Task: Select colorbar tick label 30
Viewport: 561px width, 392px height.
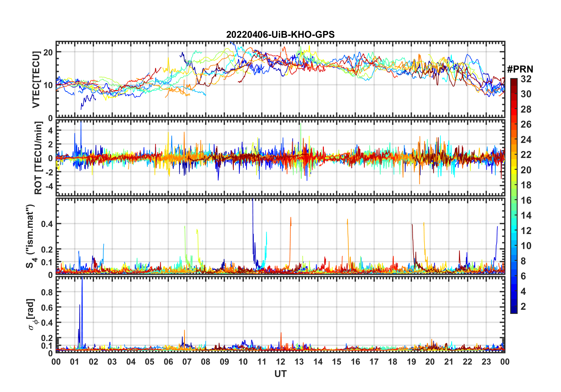Action: pyautogui.click(x=526, y=94)
